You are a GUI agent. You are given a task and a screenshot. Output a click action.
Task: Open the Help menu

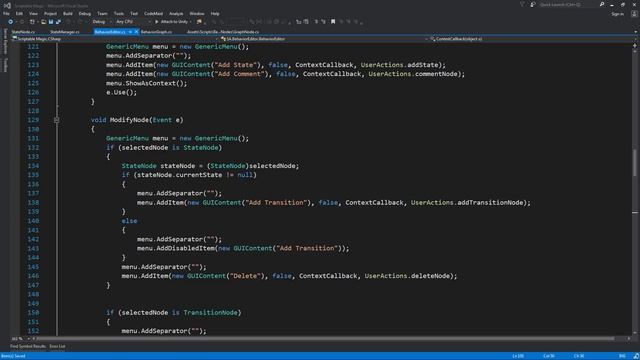[x=215, y=13]
